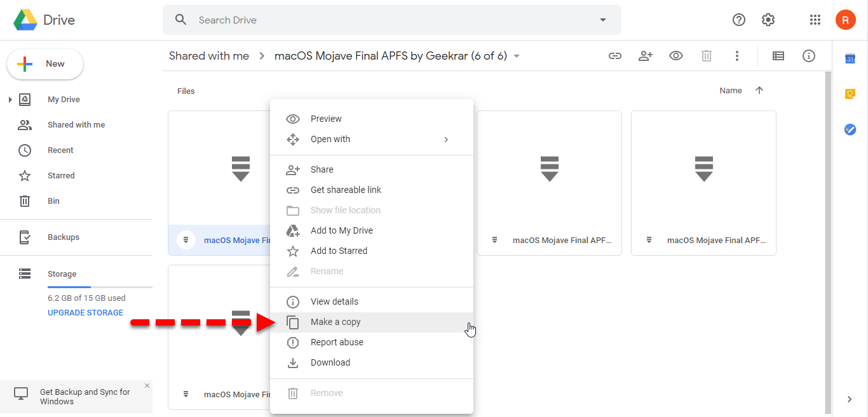The image size is (868, 417).
Task: Select Make a copy from context menu
Action: pos(336,322)
